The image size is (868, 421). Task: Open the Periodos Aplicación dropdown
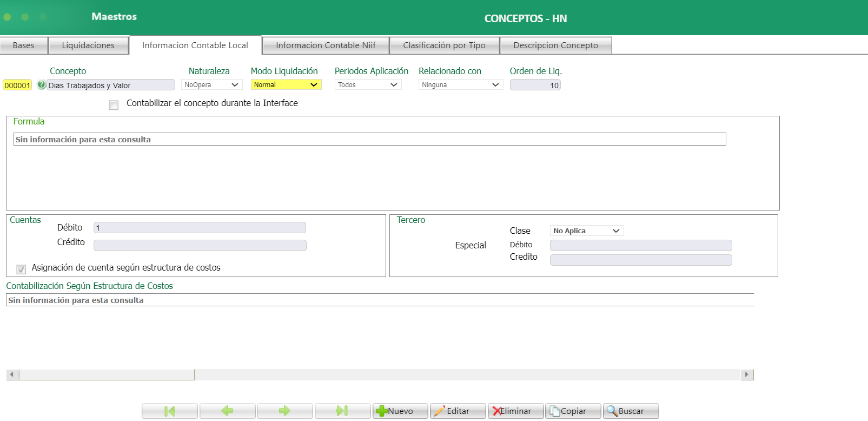click(368, 85)
